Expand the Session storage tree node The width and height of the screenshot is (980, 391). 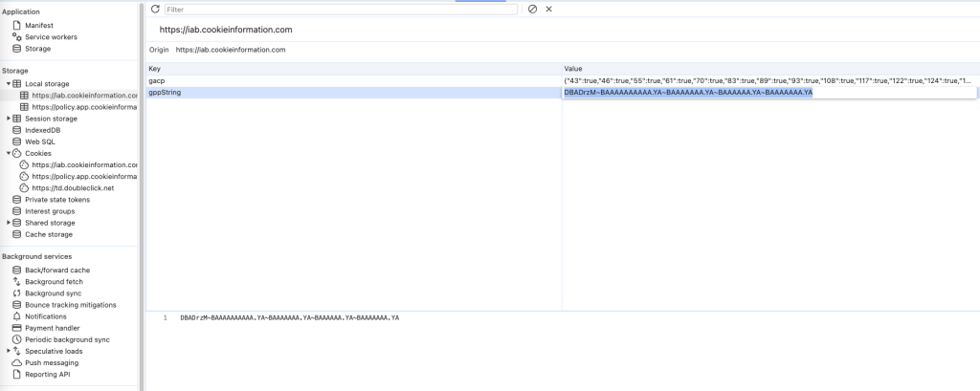(9, 119)
